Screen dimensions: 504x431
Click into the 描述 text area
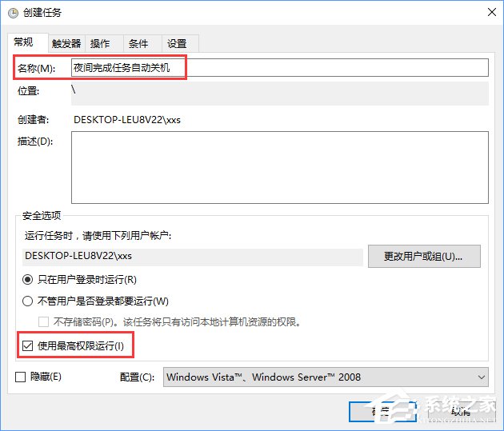(280, 167)
